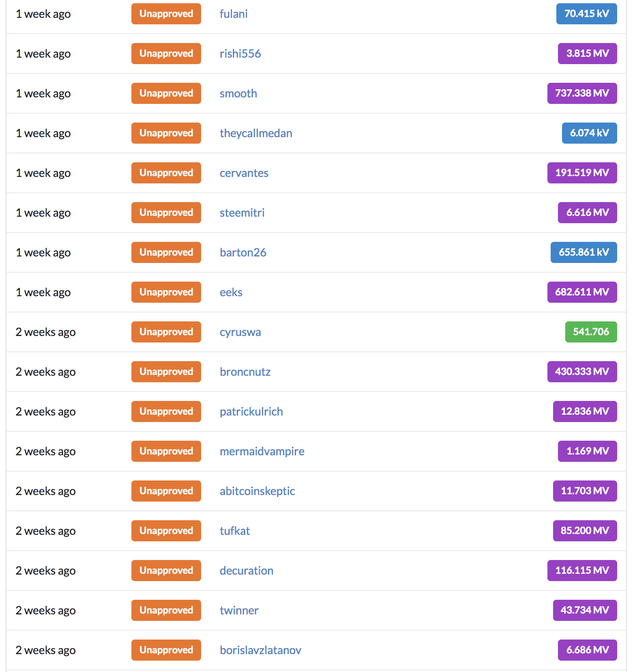Click the smooth account name
This screenshot has height=672, width=635.
(x=238, y=93)
